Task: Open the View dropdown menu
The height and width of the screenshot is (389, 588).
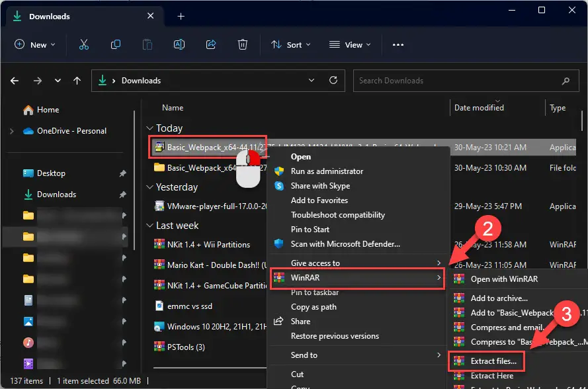Action: point(351,44)
